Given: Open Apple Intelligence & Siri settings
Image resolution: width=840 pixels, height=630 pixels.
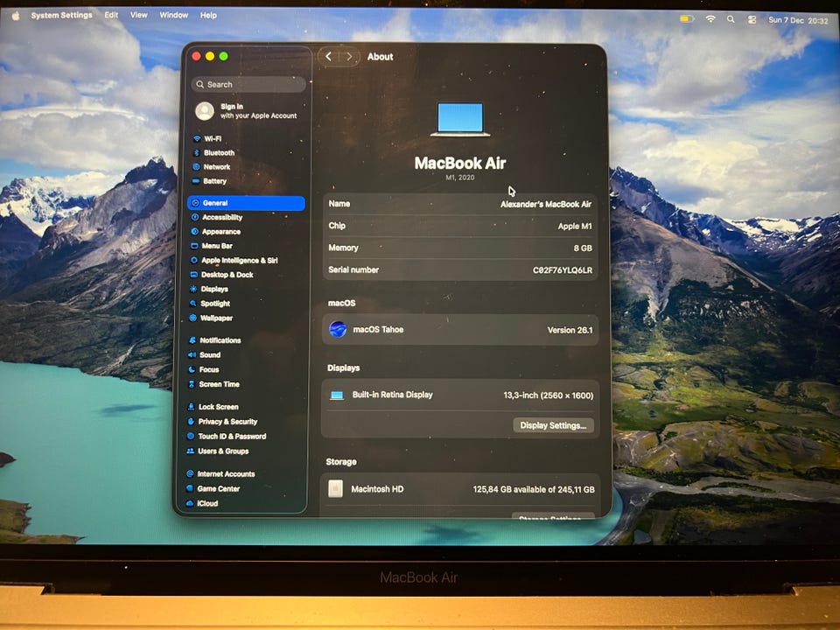Looking at the screenshot, I should tap(234, 261).
